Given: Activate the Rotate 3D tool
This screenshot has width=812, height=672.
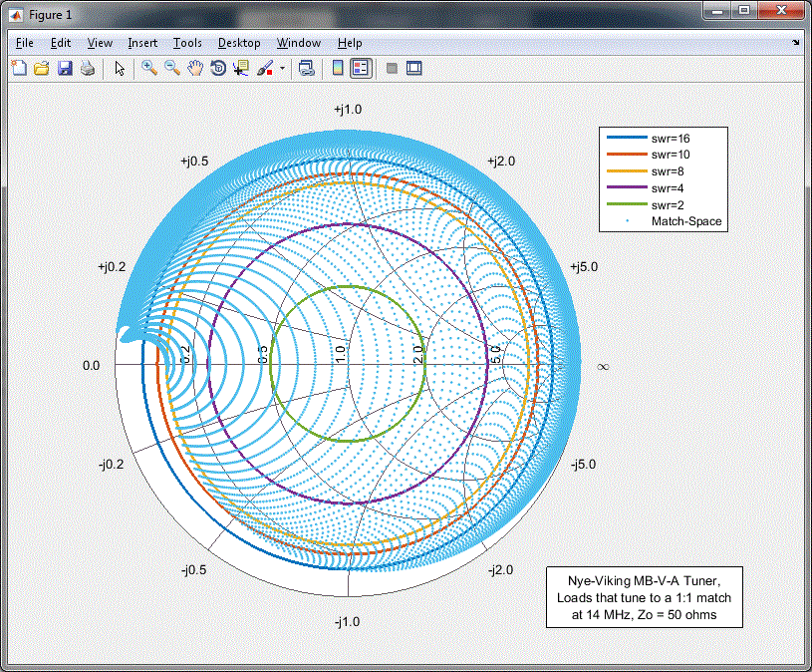Looking at the screenshot, I should [217, 69].
